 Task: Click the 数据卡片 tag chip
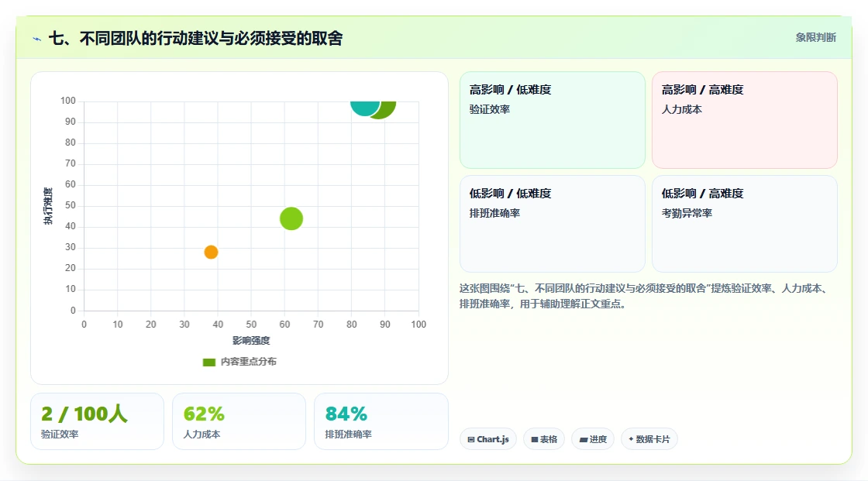[649, 439]
